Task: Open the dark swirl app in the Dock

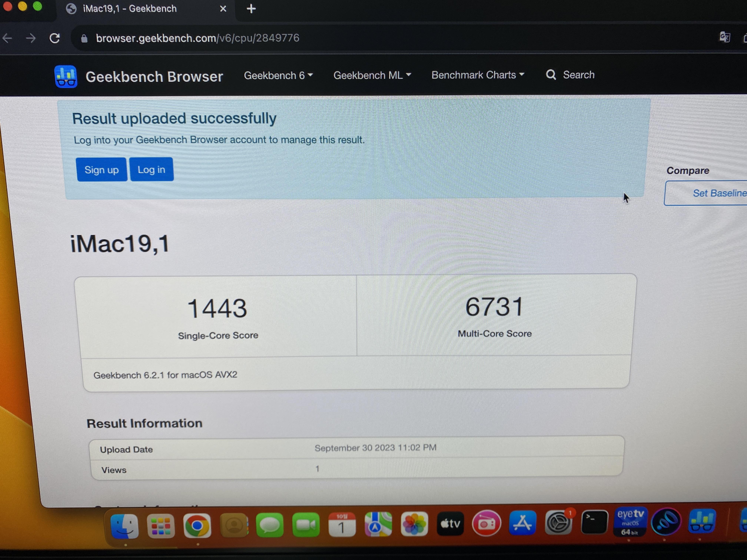Action: [666, 521]
